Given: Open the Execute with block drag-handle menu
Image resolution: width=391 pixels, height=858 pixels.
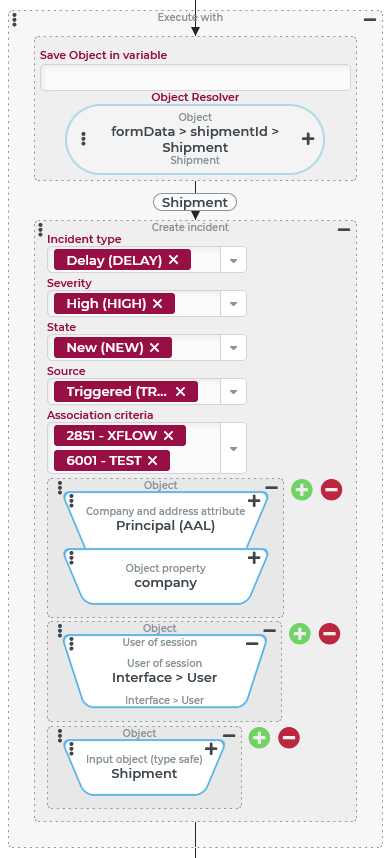Looking at the screenshot, I should click(x=15, y=20).
